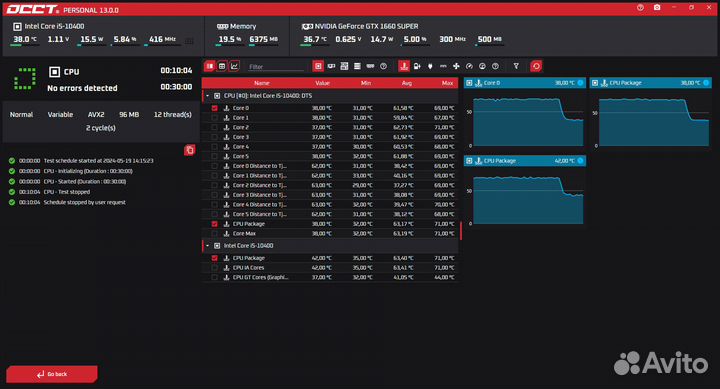Toggle the power plug sensor filter
The width and height of the screenshot is (720, 389).
coord(430,66)
